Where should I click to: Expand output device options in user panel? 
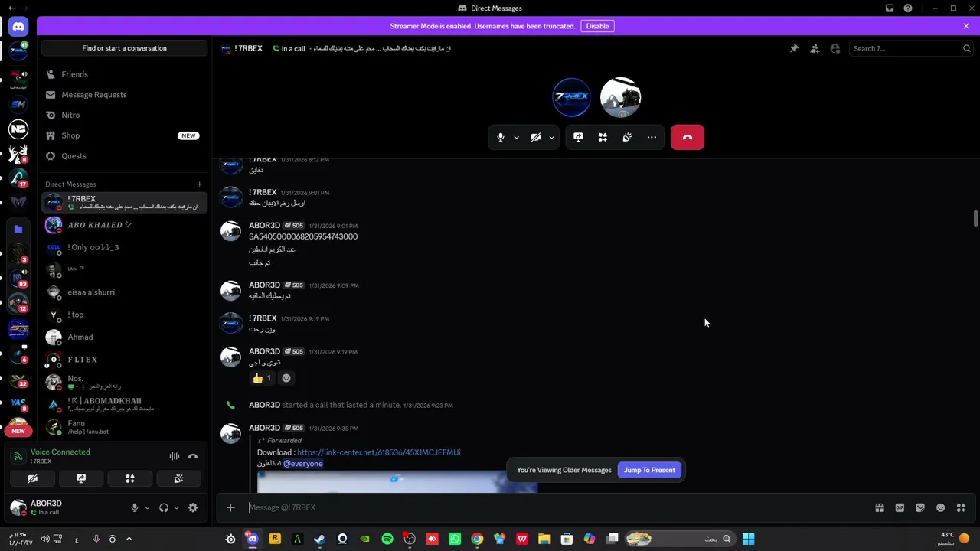pos(176,507)
